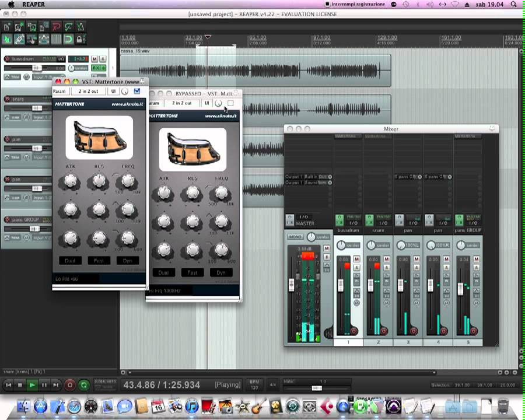This screenshot has width=525, height=420.
Task: Open bassdrum track I/O routing
Action: tap(61, 59)
